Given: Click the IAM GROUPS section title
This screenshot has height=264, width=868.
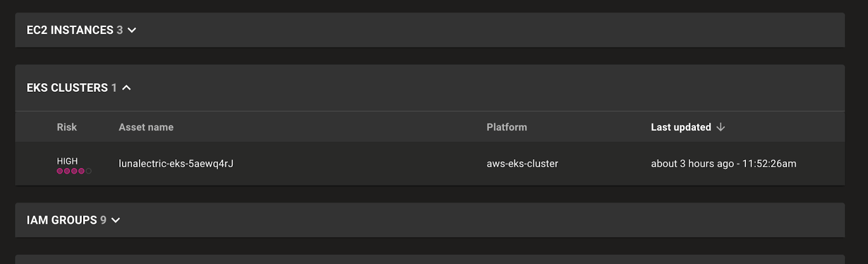Looking at the screenshot, I should tap(62, 221).
